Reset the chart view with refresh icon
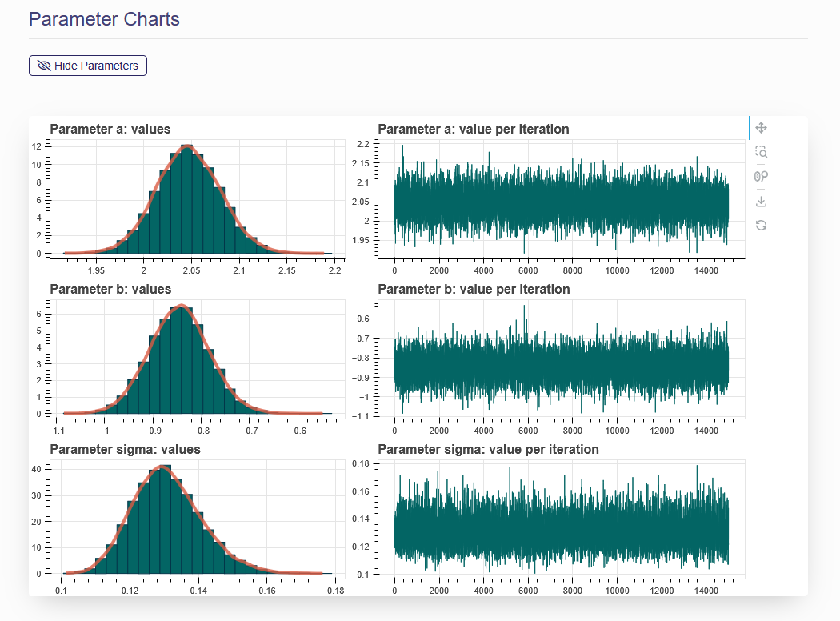Screen dimensions: 840x621 762,226
